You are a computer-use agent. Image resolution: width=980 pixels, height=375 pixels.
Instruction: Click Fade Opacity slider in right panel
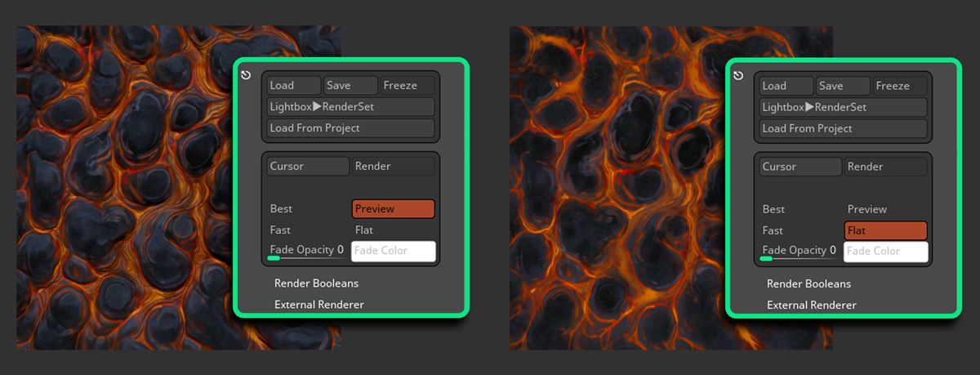coord(800,252)
